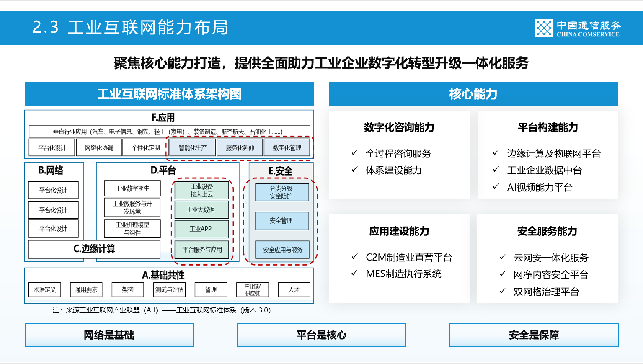
Task: Click the B.网络 section heading
Action: 51,170
